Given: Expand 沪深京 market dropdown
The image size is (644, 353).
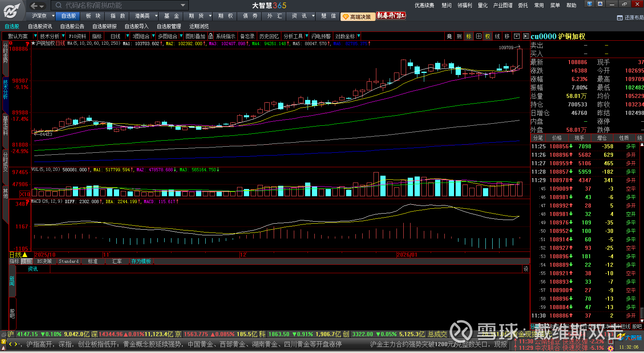Looking at the screenshot, I should coord(53,16).
